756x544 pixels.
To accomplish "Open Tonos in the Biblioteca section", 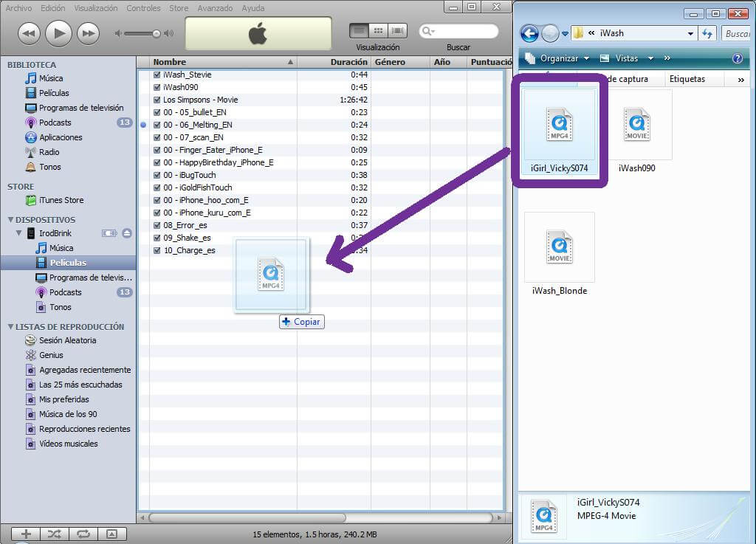I will pyautogui.click(x=49, y=167).
